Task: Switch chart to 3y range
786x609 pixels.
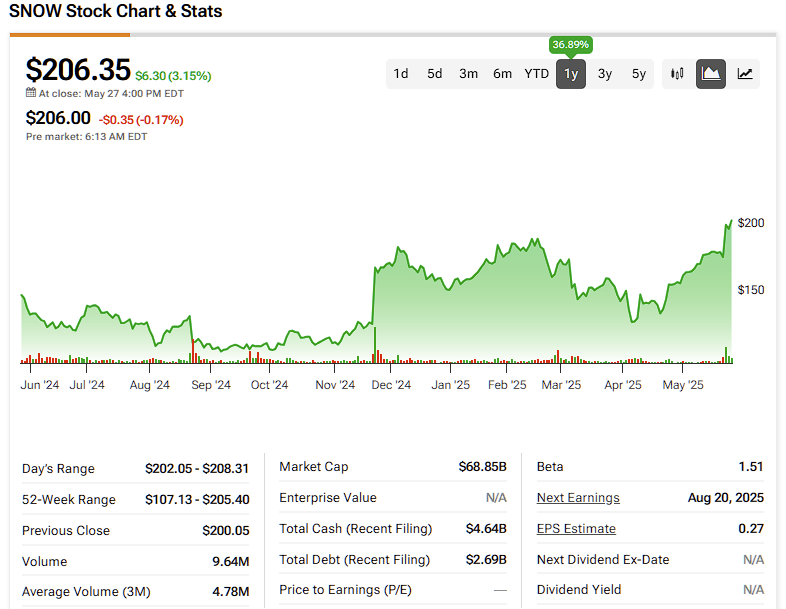Action: (x=605, y=74)
